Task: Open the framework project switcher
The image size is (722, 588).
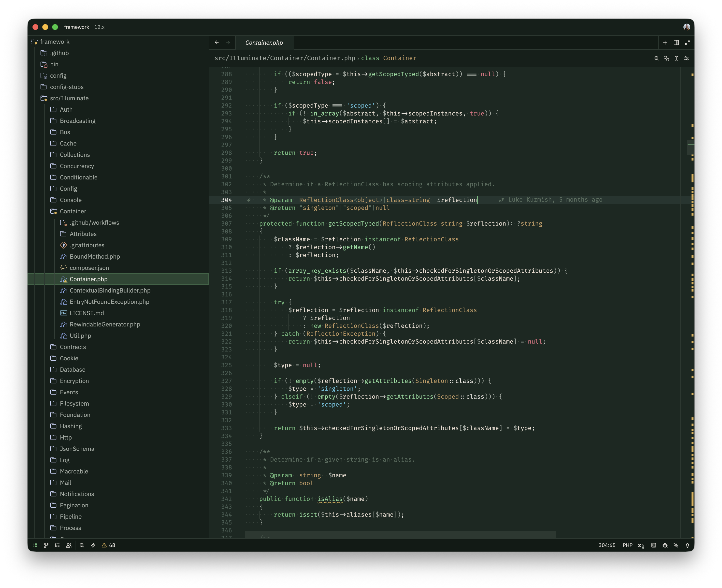Action: (x=76, y=27)
